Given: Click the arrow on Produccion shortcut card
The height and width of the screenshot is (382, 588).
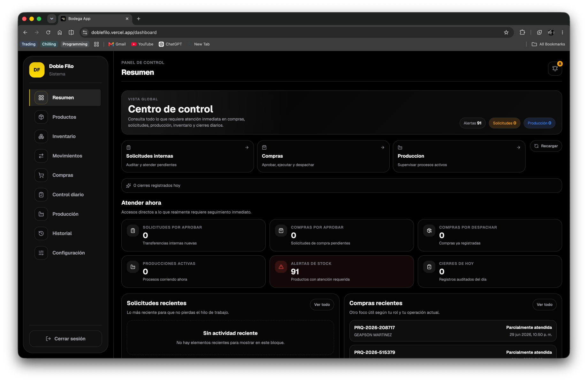Looking at the screenshot, I should (518, 147).
